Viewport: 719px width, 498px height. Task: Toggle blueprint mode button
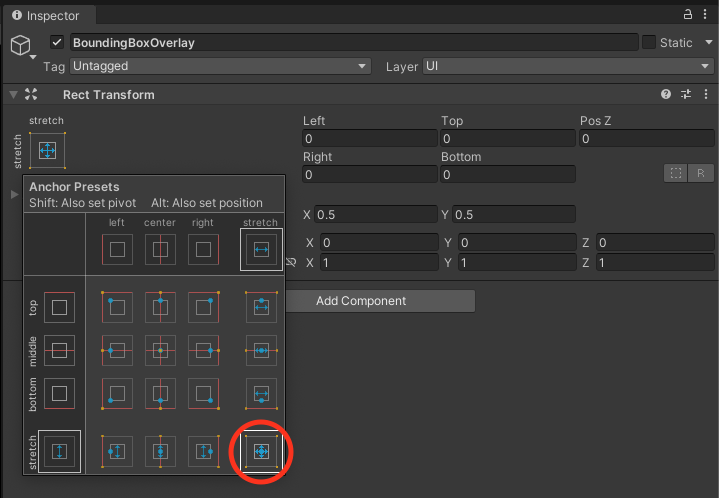click(675, 173)
